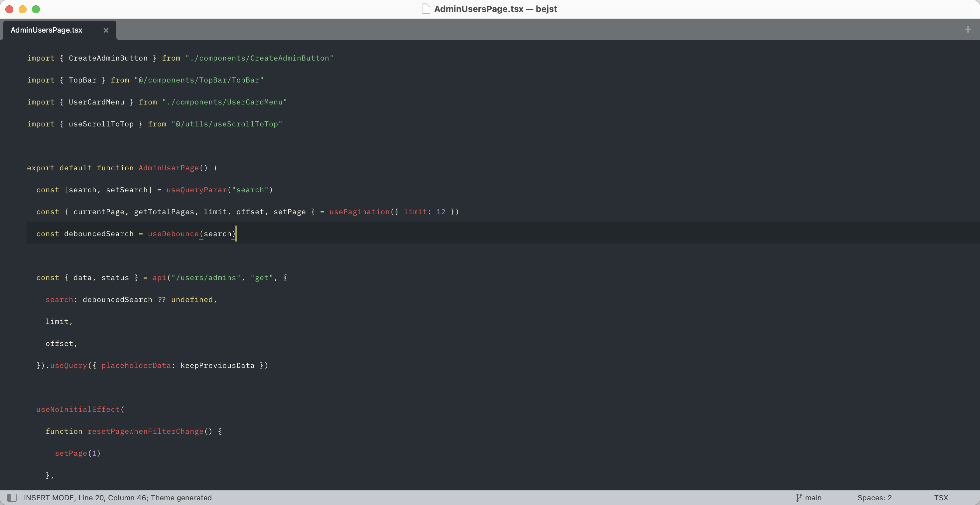Click the "@/components/TopBar/TopBar" string
Viewport: 980px width, 505px height.
(198, 80)
